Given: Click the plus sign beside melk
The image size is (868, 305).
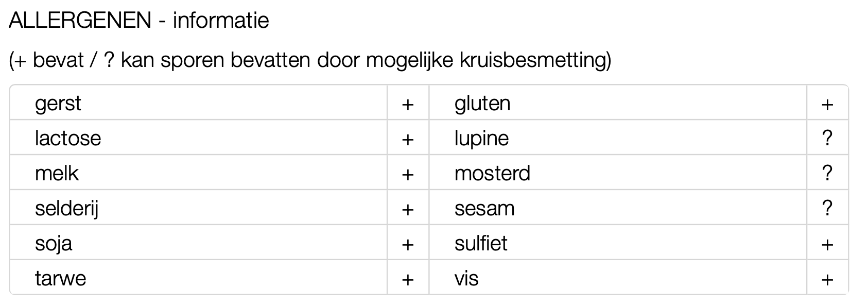Looking at the screenshot, I should coord(408,174).
